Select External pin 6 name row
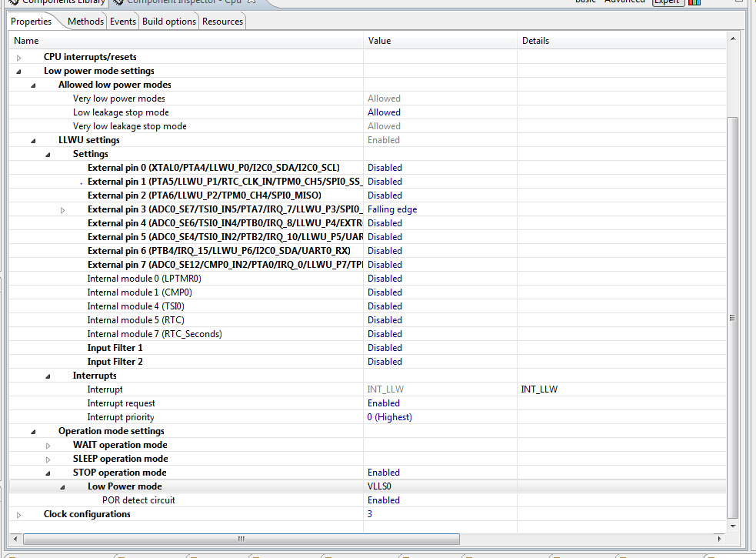 point(219,251)
